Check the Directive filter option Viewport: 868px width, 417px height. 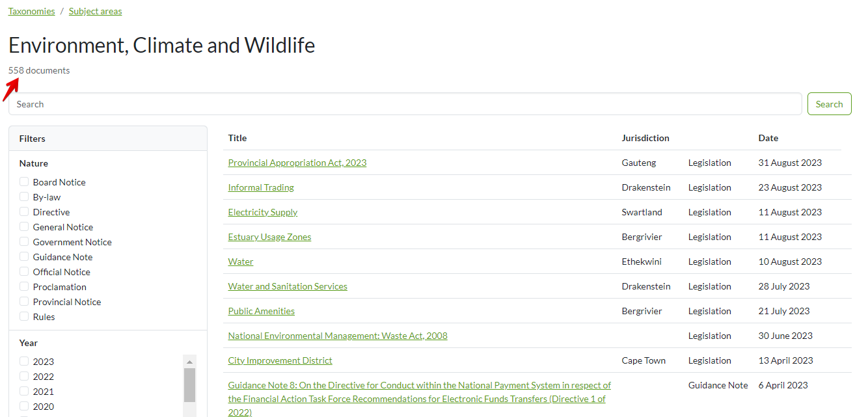point(24,212)
